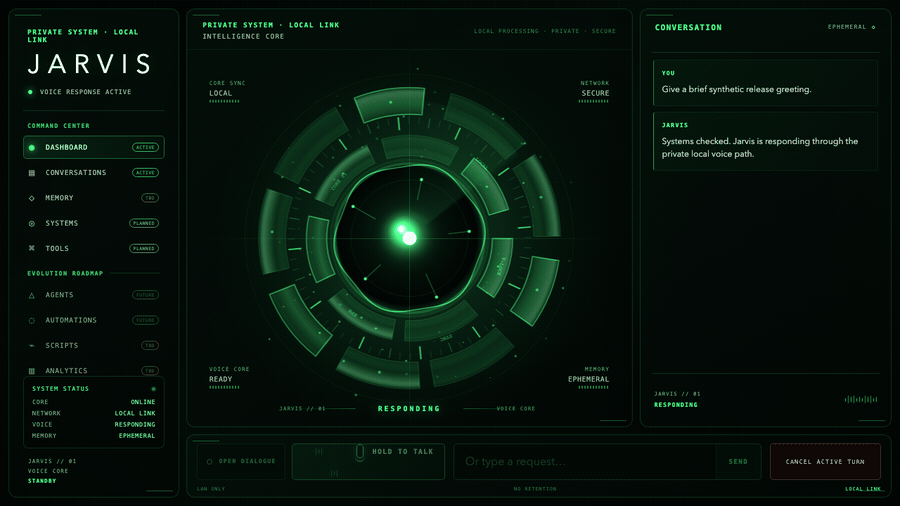Click the Ephemeral diamond icon in Conversation header
Viewport: 900px width, 506px height.
(874, 27)
